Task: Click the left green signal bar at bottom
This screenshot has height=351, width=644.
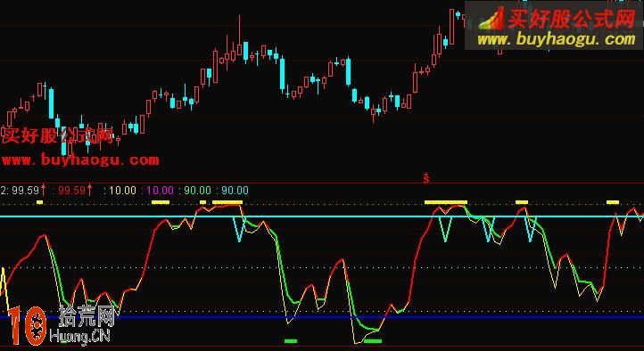Action: coord(291,340)
